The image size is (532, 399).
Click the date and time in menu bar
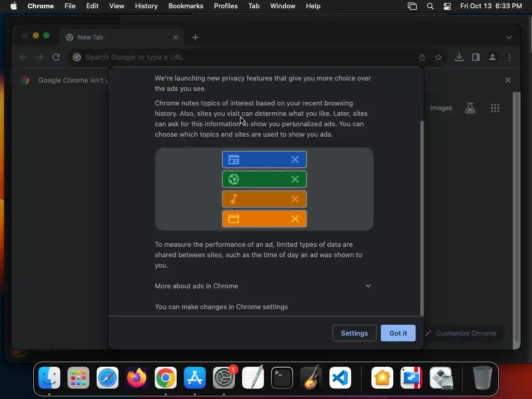click(491, 6)
